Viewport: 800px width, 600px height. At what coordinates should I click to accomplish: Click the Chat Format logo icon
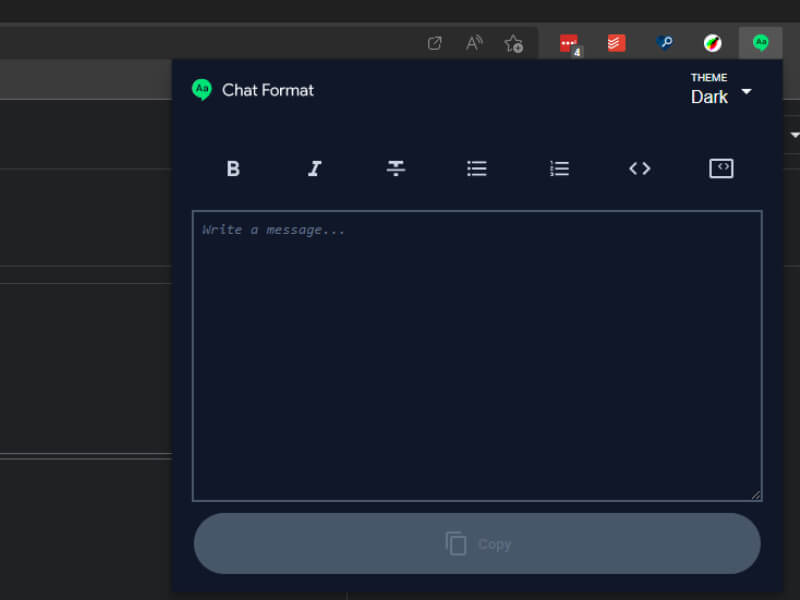(202, 89)
